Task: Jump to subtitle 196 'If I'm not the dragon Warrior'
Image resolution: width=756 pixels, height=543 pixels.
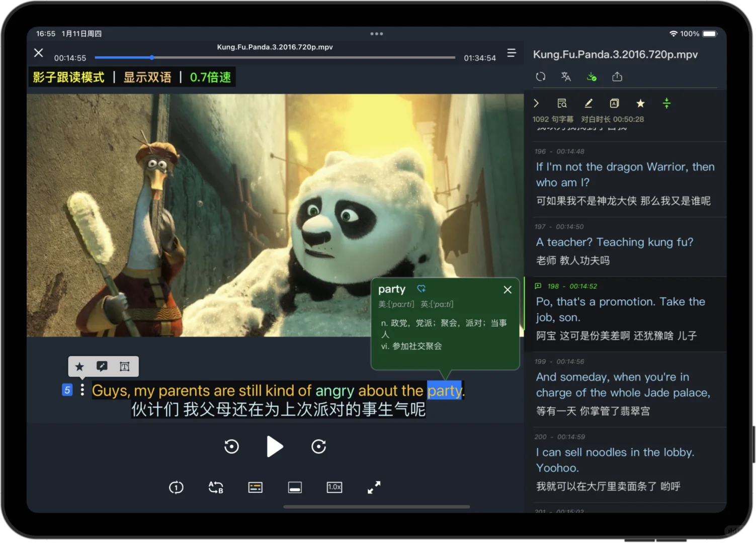Action: [x=625, y=179]
